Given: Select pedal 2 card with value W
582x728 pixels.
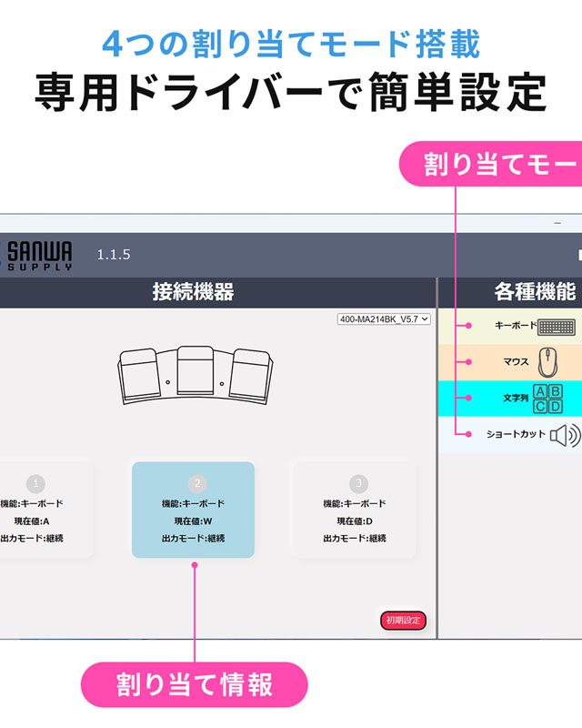Looking at the screenshot, I should (x=194, y=510).
